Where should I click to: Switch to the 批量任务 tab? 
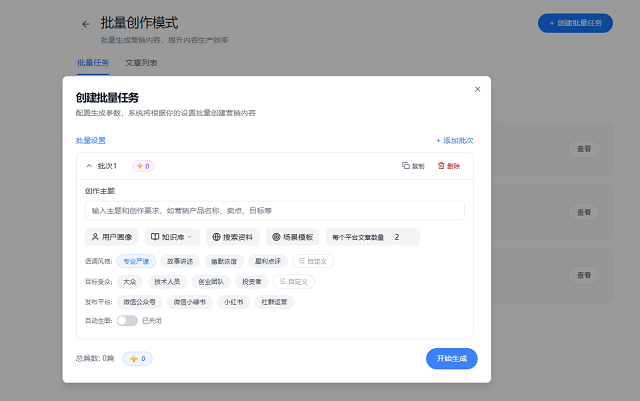pos(92,62)
